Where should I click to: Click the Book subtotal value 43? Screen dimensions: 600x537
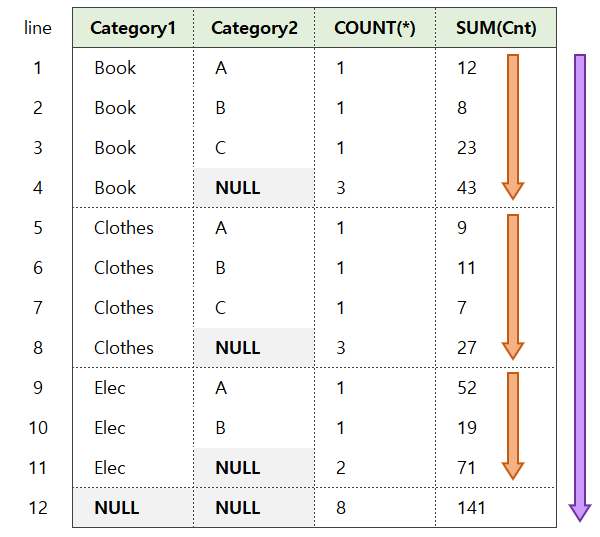467,188
